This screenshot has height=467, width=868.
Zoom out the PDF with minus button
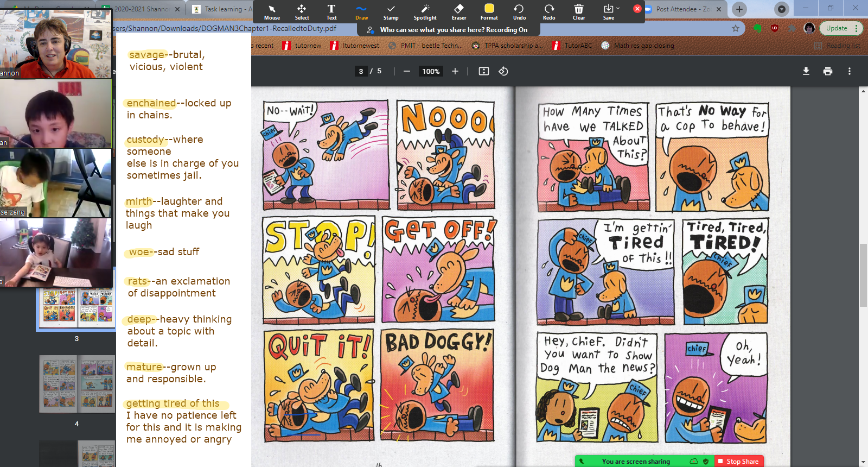click(406, 71)
